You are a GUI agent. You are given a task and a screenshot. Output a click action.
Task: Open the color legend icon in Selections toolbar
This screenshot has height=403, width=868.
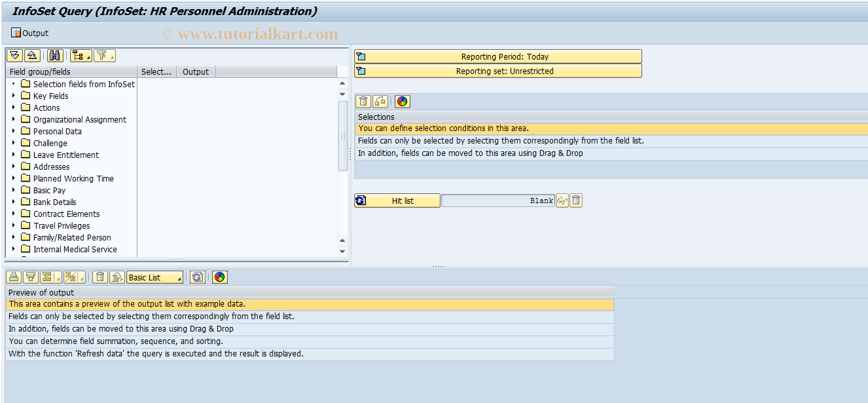[402, 101]
